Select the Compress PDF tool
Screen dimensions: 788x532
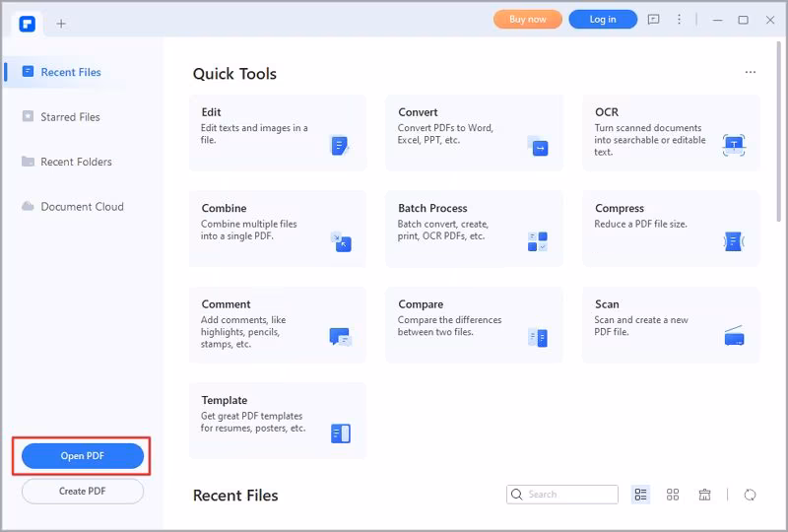coord(671,229)
